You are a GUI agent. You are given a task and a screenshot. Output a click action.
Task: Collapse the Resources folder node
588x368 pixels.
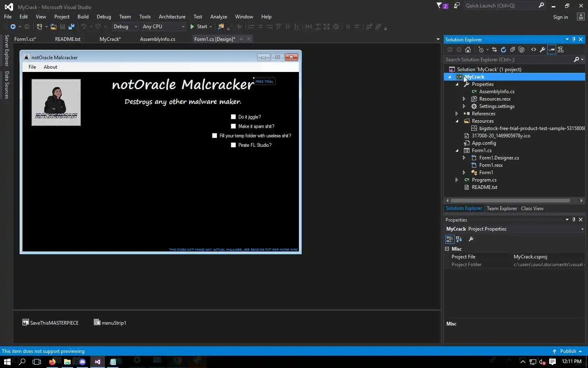pos(457,121)
